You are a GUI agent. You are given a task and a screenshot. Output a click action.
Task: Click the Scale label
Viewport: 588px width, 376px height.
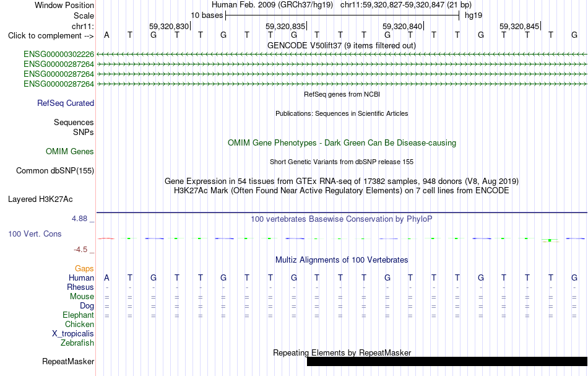point(84,15)
